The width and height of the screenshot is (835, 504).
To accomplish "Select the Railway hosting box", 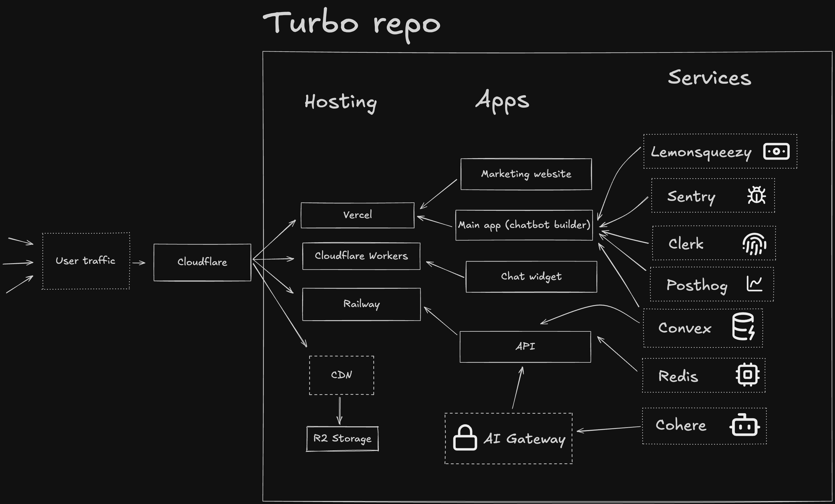I will (x=361, y=304).
